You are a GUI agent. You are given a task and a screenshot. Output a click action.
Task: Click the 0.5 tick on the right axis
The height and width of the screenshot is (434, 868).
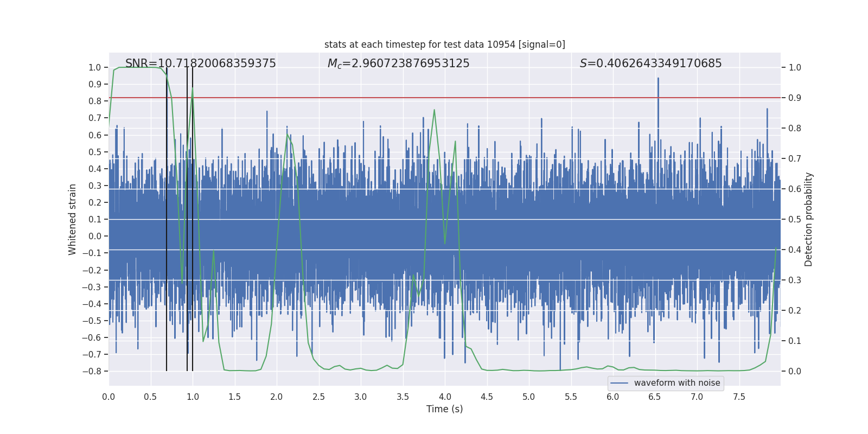[x=795, y=219]
